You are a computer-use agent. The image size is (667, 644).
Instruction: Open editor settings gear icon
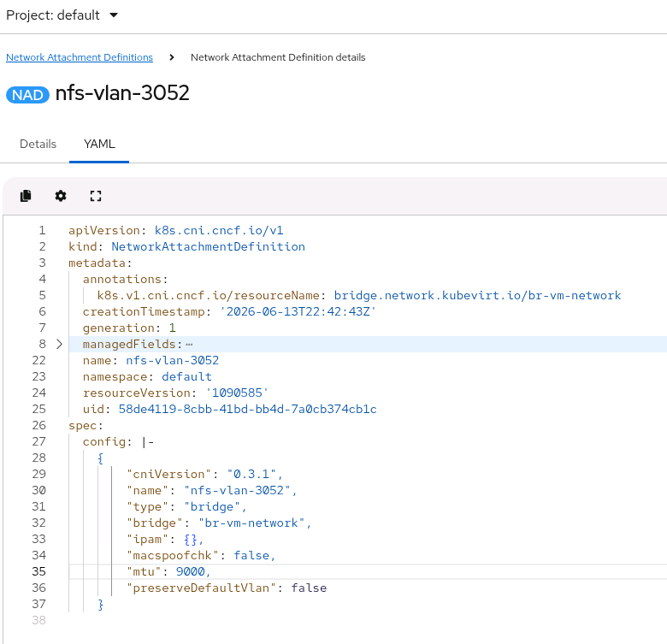point(61,196)
